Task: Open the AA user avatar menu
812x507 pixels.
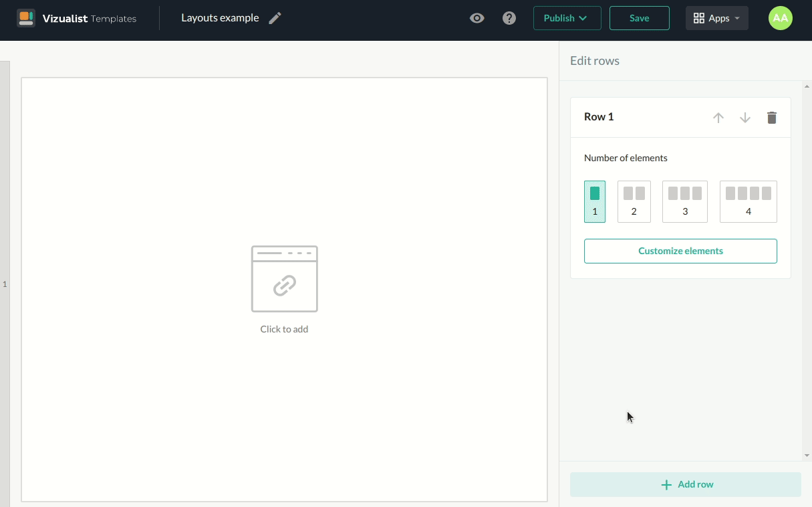Action: tap(780, 18)
